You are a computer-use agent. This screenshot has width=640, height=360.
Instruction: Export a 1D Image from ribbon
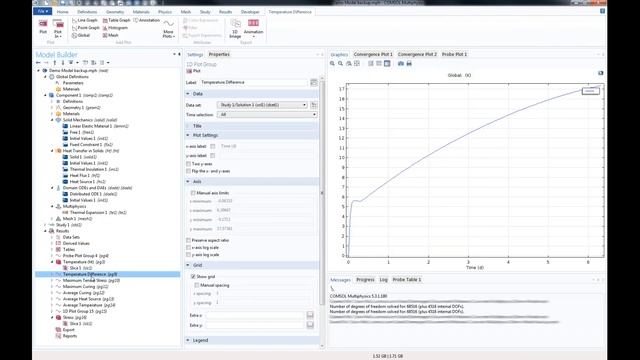click(x=235, y=29)
